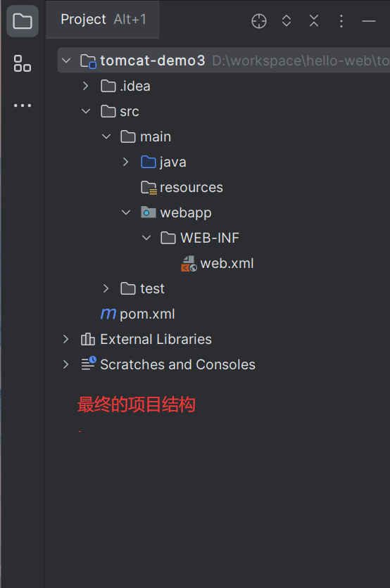Expand selected using up-down arrows icon

tap(287, 21)
